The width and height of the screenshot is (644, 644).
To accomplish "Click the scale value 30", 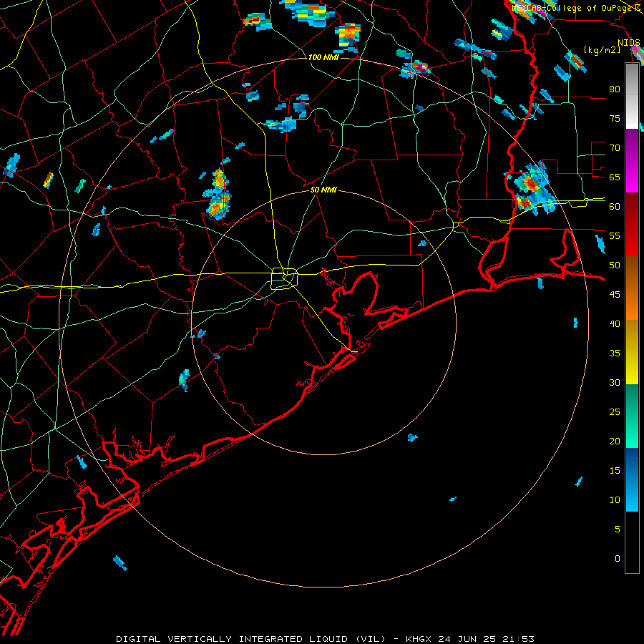I will [615, 382].
